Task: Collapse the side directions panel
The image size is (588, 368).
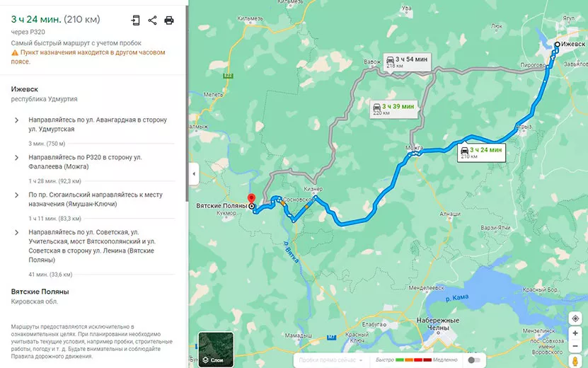Action: coord(194,173)
